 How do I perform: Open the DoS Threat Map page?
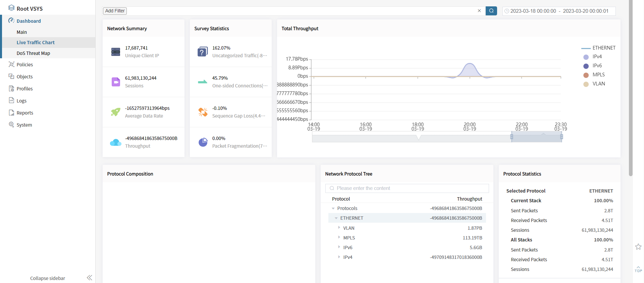click(x=33, y=53)
